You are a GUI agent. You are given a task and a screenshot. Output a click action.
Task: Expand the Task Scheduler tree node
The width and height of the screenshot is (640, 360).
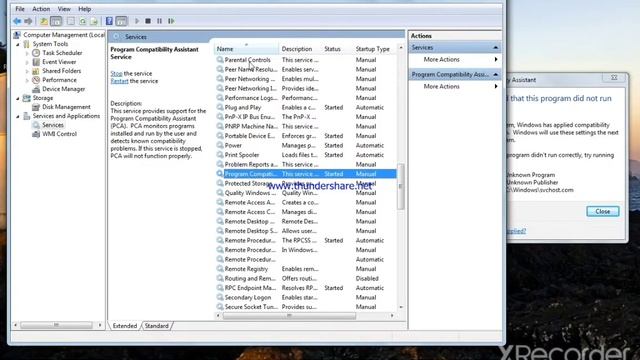click(x=27, y=53)
